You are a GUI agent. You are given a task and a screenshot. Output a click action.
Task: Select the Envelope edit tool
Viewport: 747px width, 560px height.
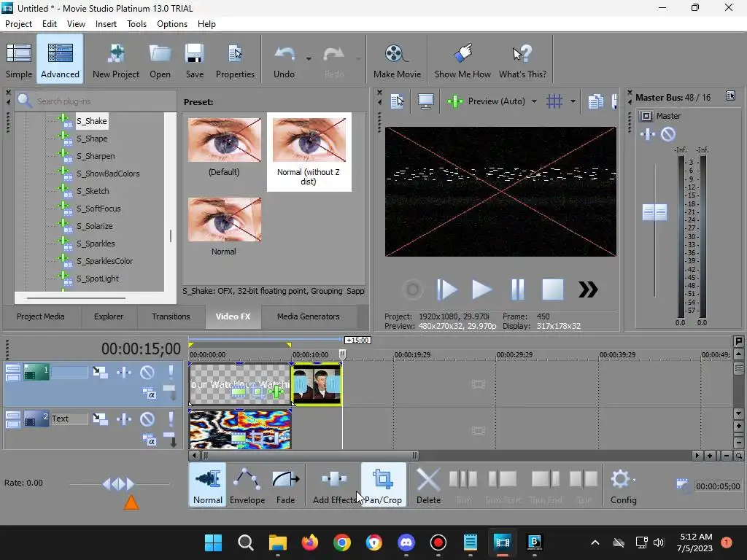(x=247, y=485)
